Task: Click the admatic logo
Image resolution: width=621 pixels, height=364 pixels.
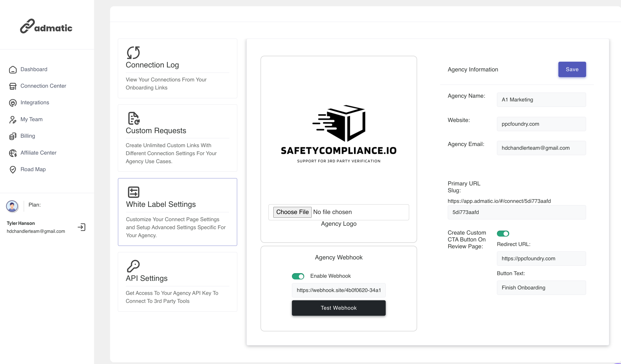Action: (46, 27)
